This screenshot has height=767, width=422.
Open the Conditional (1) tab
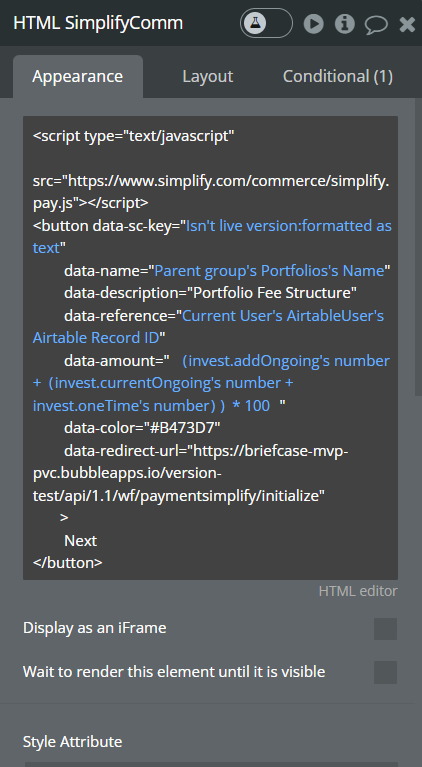[x=338, y=76]
